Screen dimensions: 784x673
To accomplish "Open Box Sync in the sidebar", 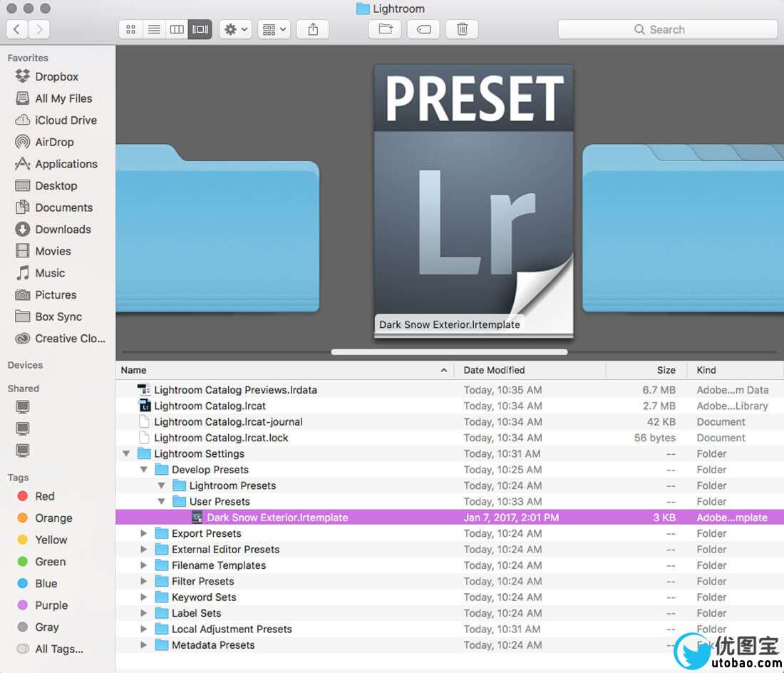I will click(58, 317).
